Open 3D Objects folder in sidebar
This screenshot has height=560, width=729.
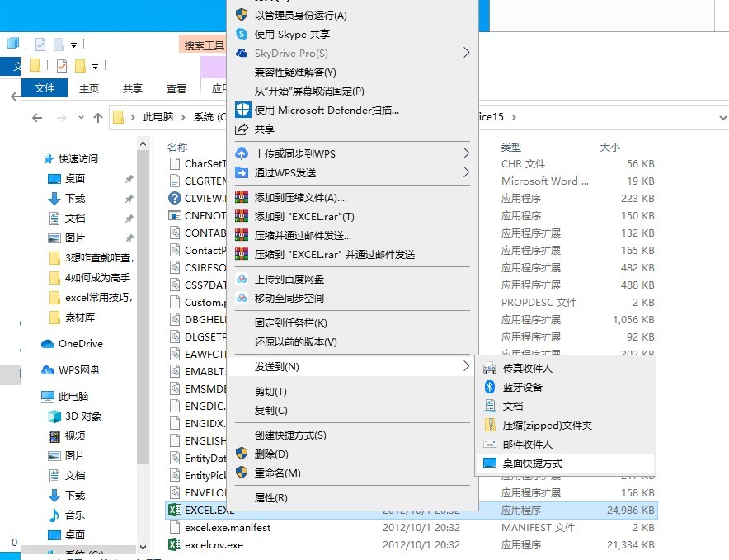(x=82, y=416)
